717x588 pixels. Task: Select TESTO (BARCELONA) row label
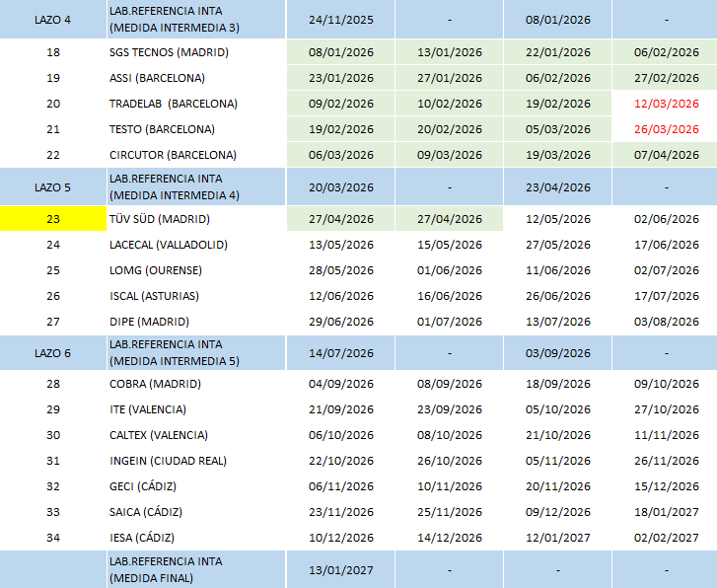pyautogui.click(x=162, y=129)
